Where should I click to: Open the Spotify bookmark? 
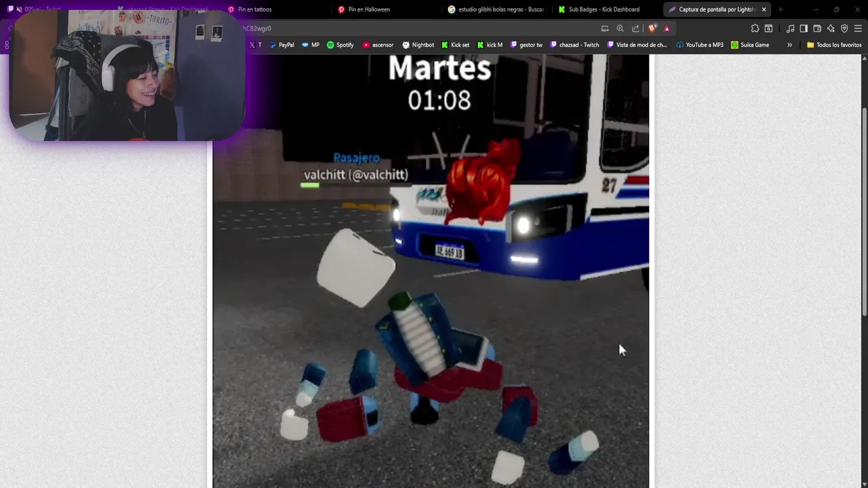click(340, 45)
